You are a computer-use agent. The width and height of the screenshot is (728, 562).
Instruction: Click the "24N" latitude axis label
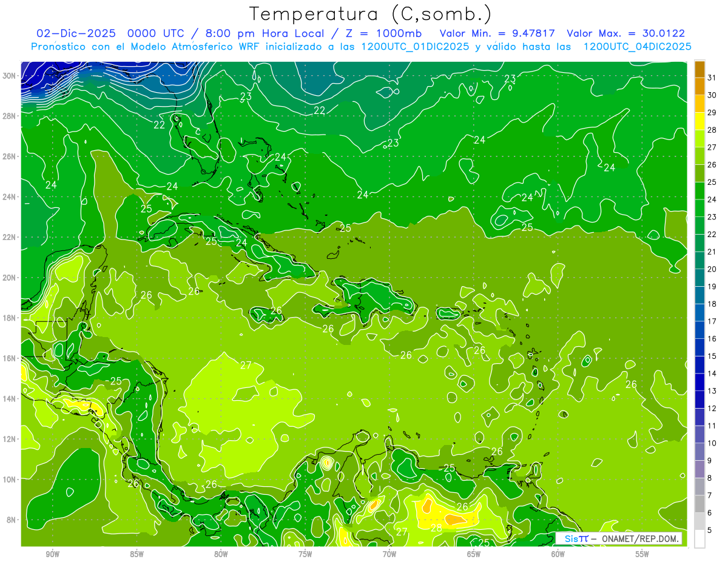tap(10, 197)
